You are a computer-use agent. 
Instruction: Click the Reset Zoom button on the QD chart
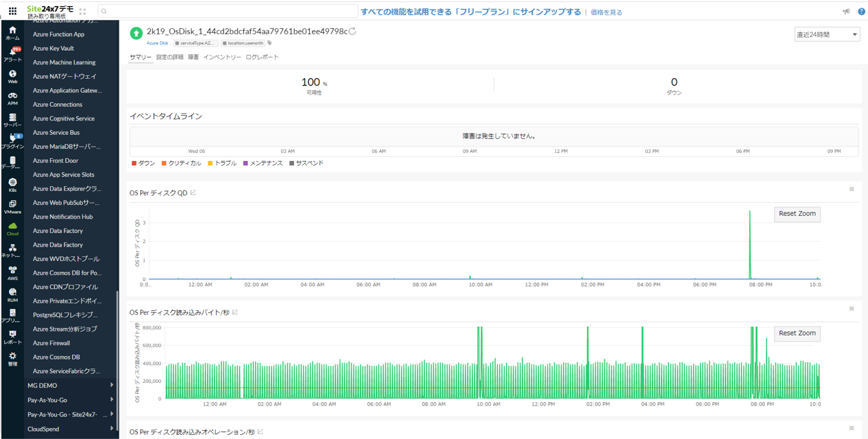797,214
